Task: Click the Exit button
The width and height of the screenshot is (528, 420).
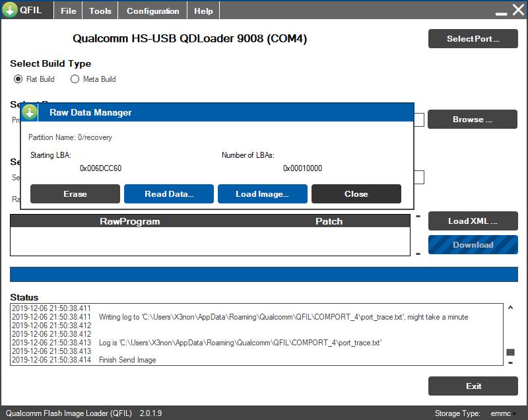Action: point(473,386)
